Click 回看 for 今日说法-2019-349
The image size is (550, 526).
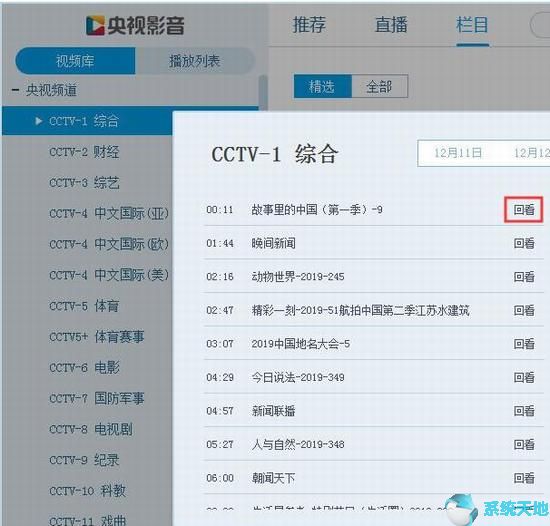tap(524, 377)
